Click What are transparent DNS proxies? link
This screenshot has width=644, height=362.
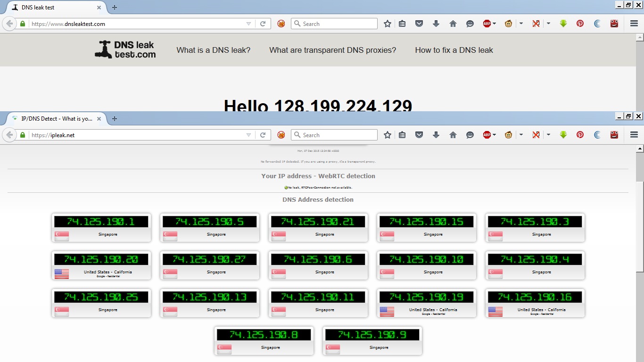[333, 50]
